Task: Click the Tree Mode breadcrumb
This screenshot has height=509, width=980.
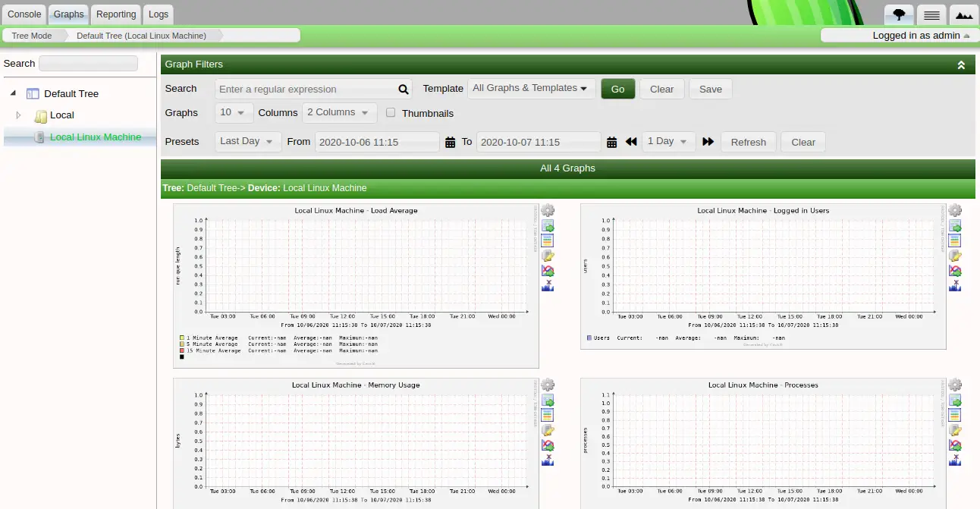Action: pyautogui.click(x=32, y=36)
